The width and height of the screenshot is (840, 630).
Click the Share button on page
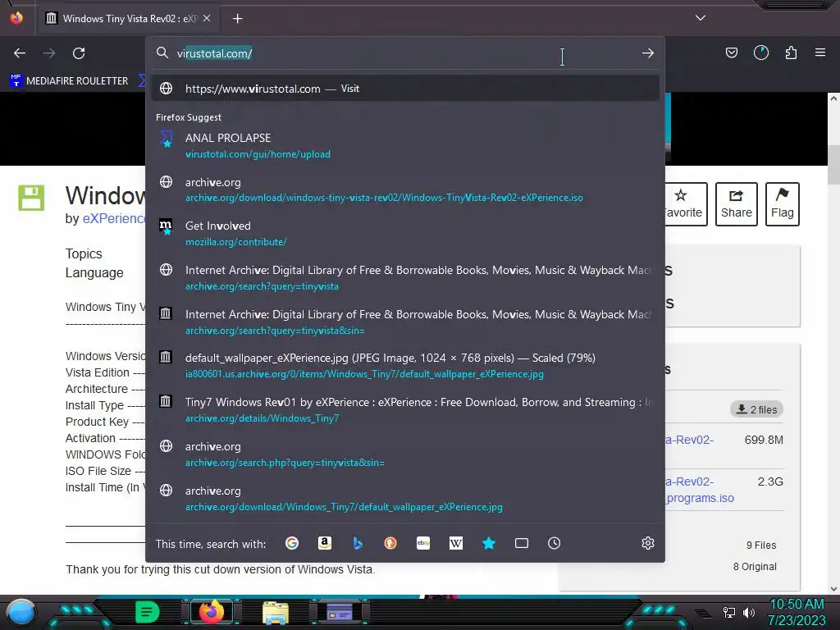736,204
